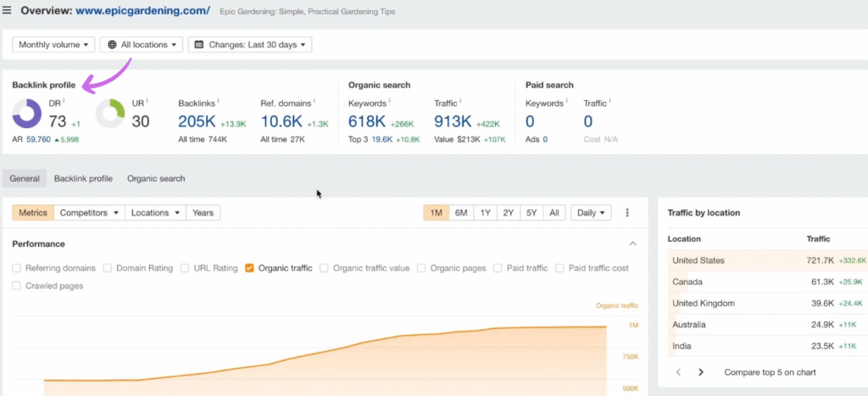Switch to the Backlink profile tab

83,179
